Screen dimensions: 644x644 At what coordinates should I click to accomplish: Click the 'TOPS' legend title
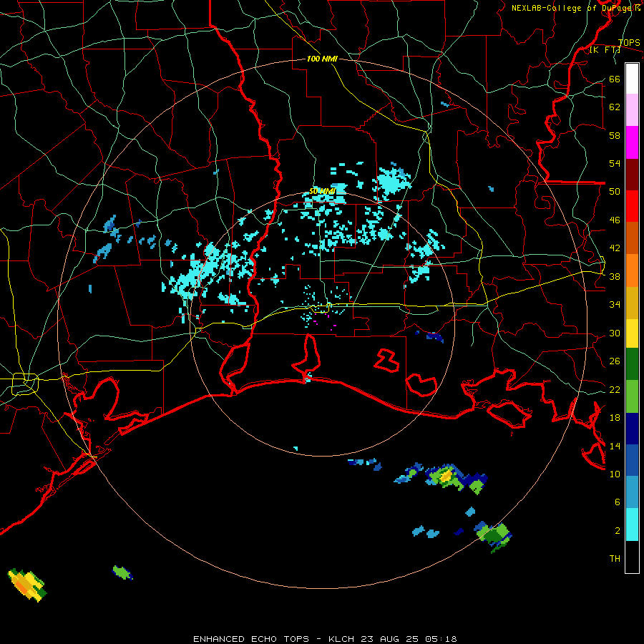629,42
